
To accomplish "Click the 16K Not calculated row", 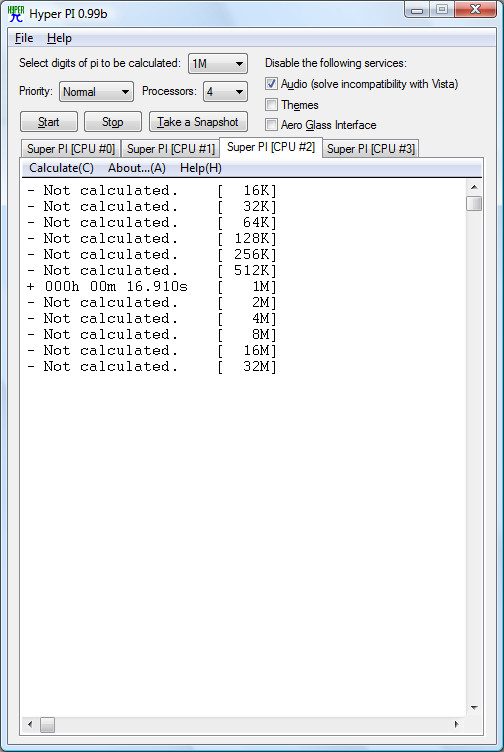I will tap(152, 190).
